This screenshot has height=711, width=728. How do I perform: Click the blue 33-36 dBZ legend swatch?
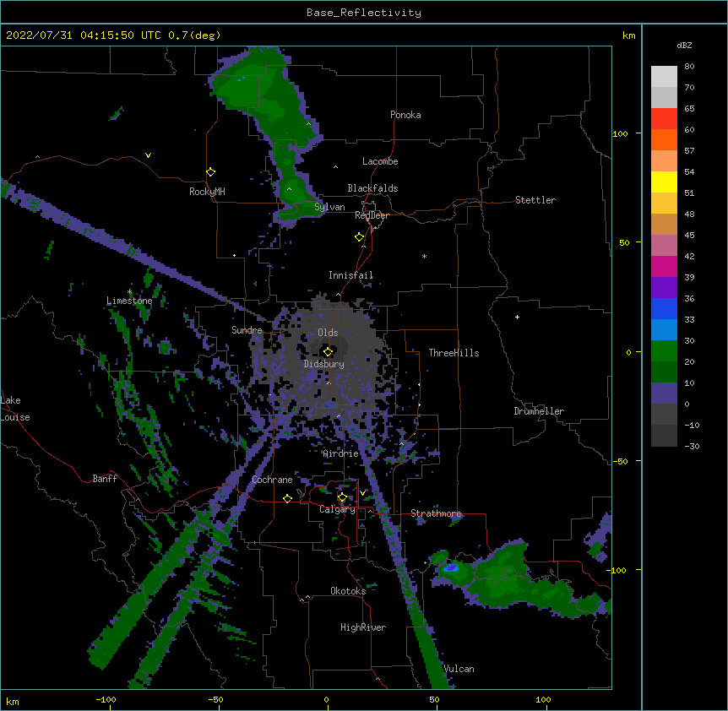coord(664,308)
